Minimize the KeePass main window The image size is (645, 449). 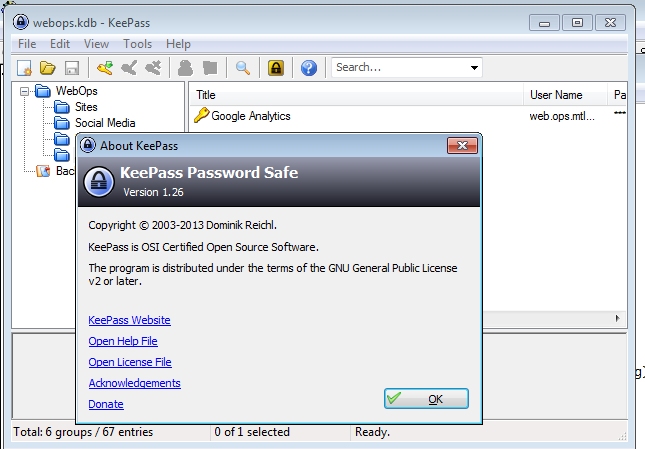click(x=544, y=23)
